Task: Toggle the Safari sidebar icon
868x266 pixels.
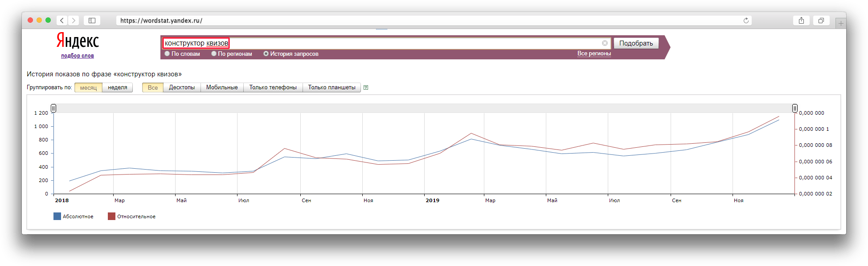Action: (92, 21)
